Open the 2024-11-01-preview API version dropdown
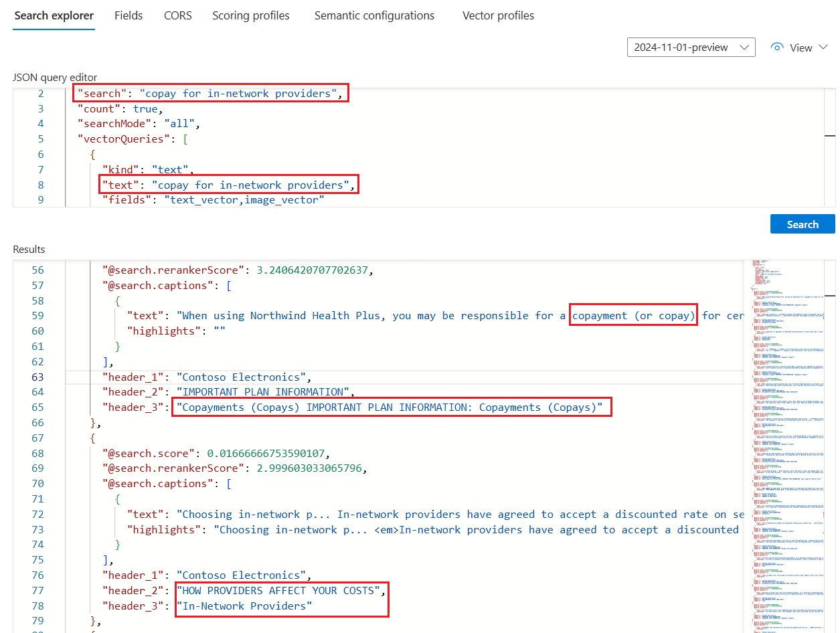The image size is (840, 633). (691, 48)
